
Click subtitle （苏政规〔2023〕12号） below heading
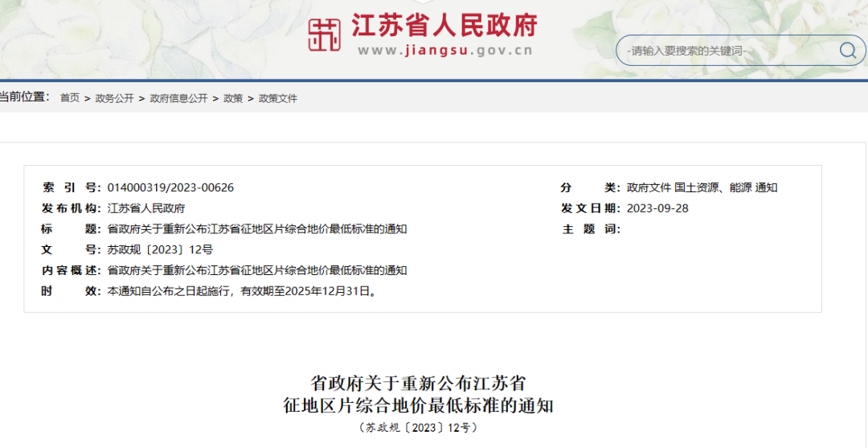(x=418, y=428)
